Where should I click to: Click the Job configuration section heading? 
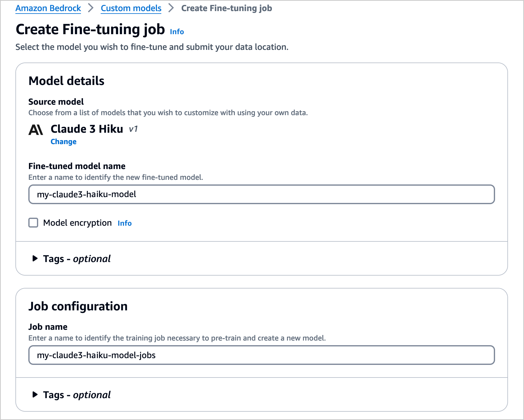78,306
